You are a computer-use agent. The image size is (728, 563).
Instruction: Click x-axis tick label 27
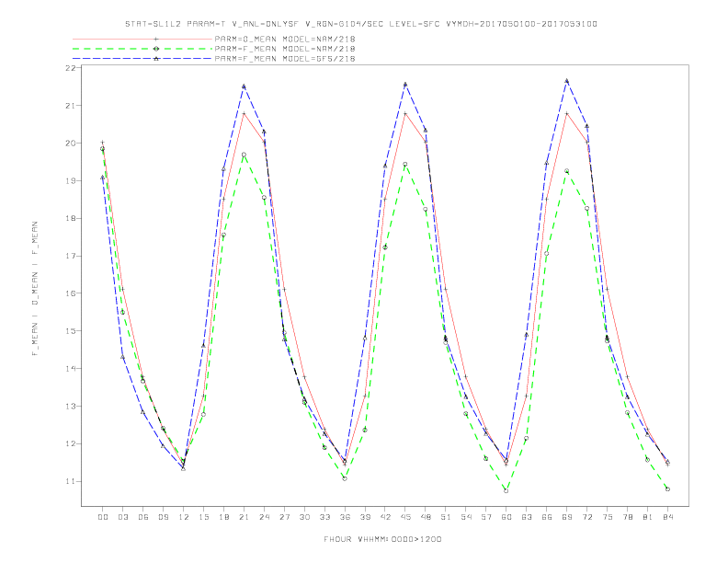(x=284, y=517)
